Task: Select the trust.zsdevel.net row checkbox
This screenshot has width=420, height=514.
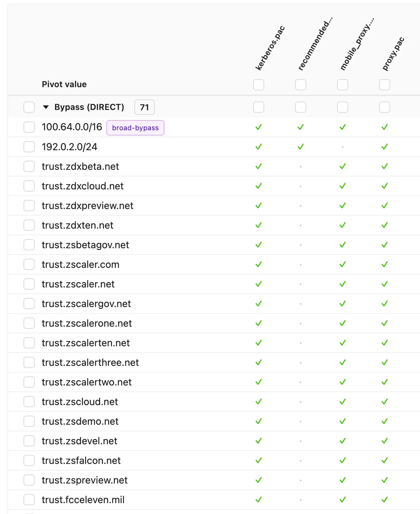Action: pos(29,441)
